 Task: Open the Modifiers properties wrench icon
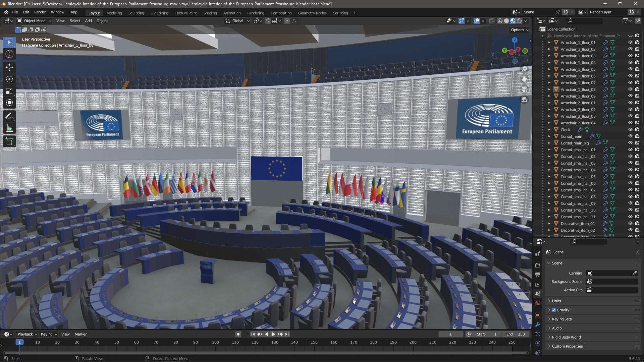point(538,324)
